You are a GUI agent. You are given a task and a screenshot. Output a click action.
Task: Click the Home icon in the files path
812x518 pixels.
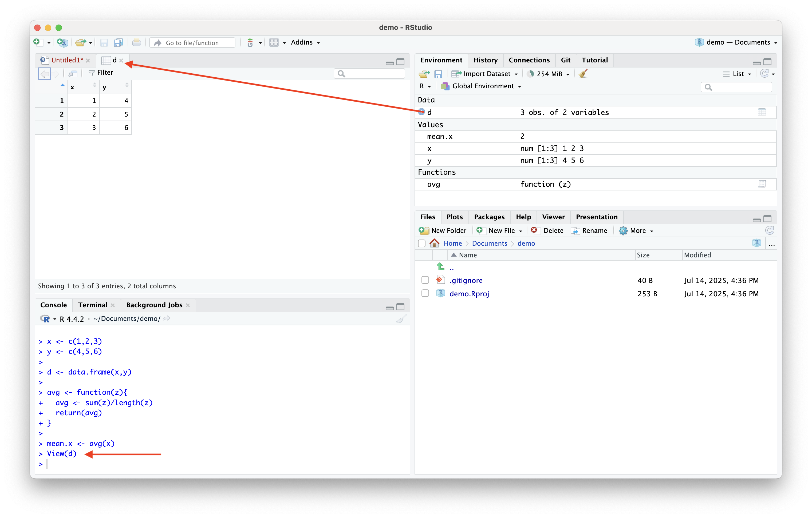click(434, 243)
